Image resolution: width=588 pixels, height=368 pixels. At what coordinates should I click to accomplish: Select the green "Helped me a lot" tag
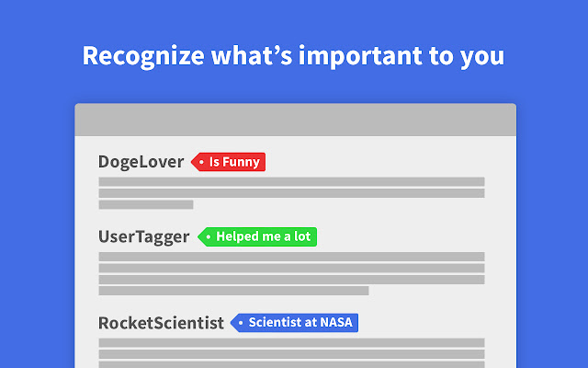[257, 236]
